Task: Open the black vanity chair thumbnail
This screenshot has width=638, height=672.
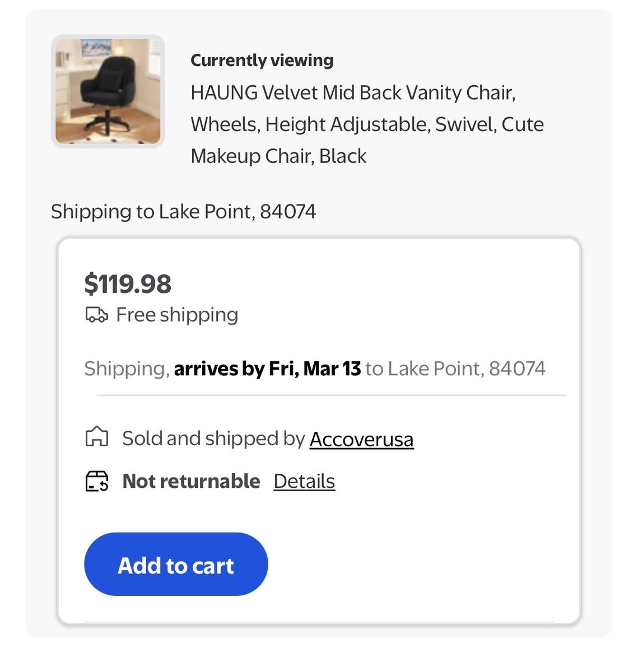Action: [108, 91]
